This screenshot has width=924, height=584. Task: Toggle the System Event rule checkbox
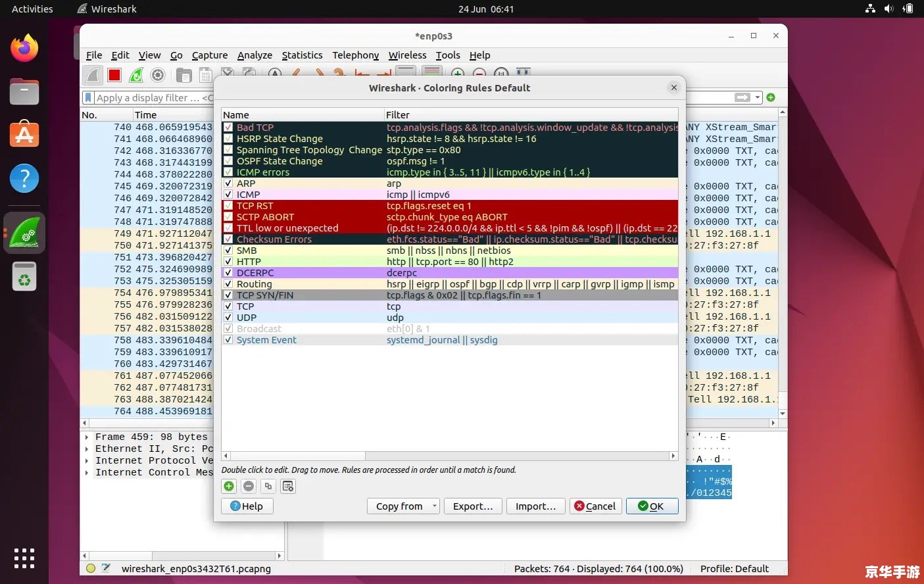pos(228,340)
